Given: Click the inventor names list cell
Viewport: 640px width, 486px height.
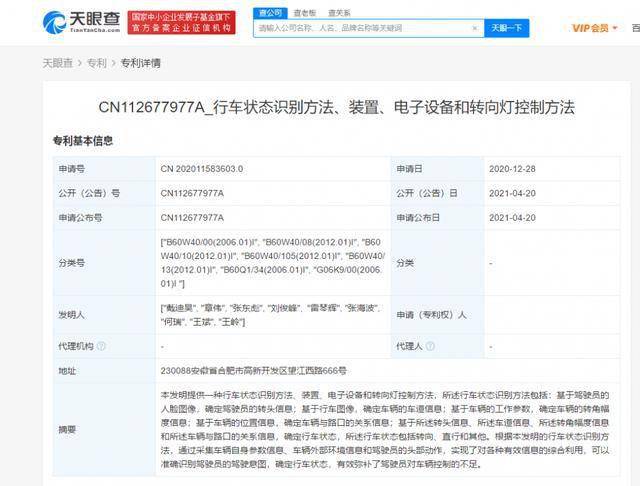Looking at the screenshot, I should click(272, 315).
